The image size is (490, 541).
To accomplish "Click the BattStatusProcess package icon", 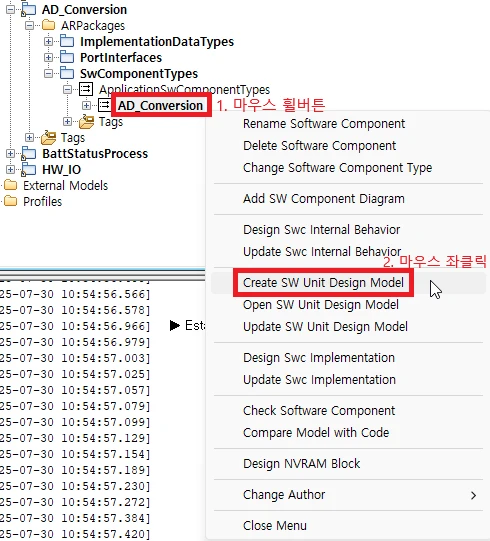I will pyautogui.click(x=29, y=154).
